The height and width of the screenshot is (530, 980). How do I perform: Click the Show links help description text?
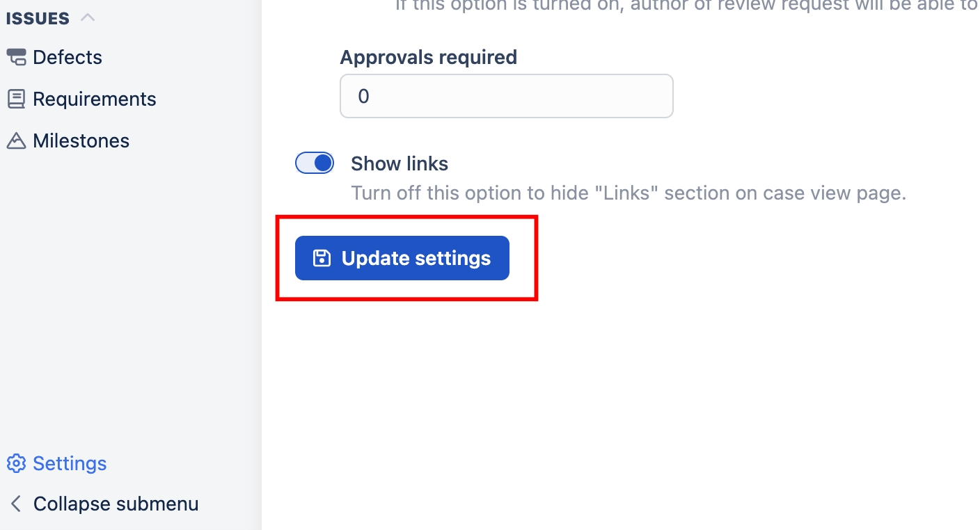coord(629,193)
